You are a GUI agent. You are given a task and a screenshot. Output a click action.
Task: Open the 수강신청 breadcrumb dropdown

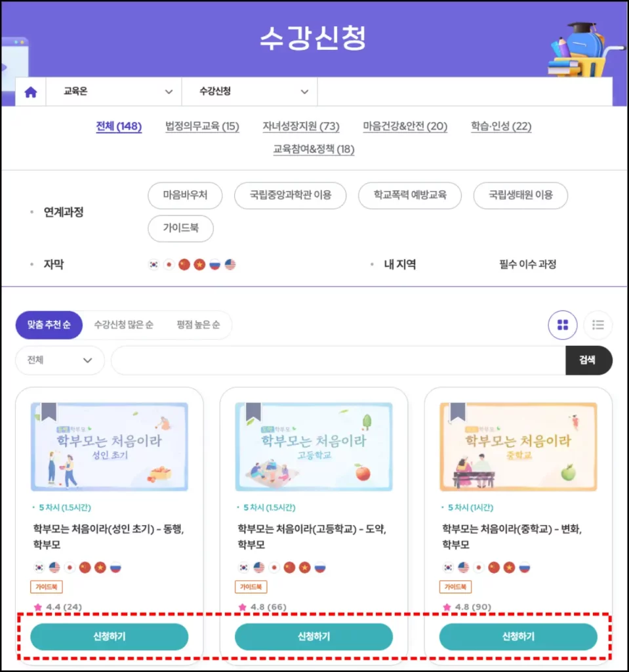tap(249, 91)
